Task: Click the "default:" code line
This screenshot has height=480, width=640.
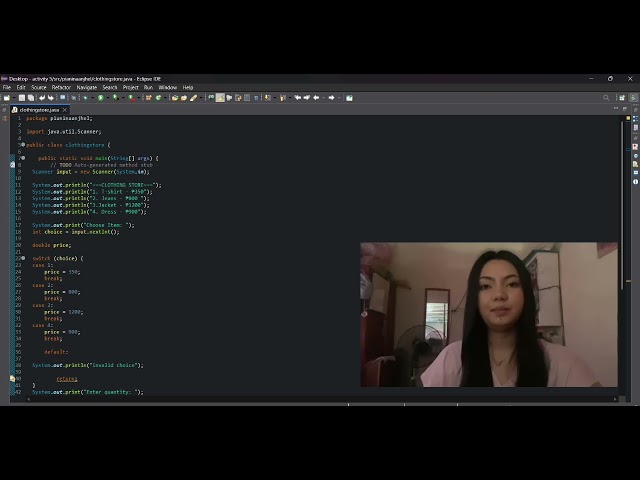Action: [x=56, y=352]
